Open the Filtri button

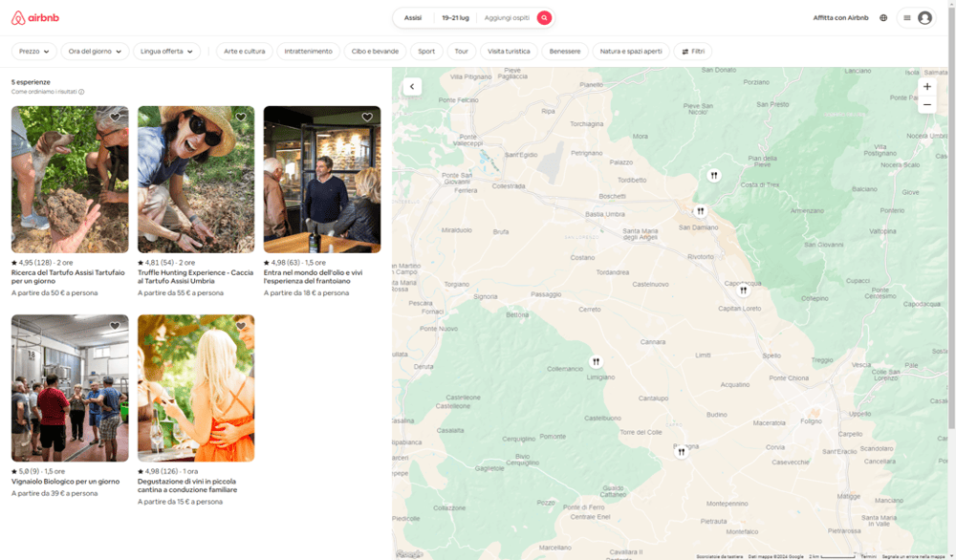pos(692,52)
